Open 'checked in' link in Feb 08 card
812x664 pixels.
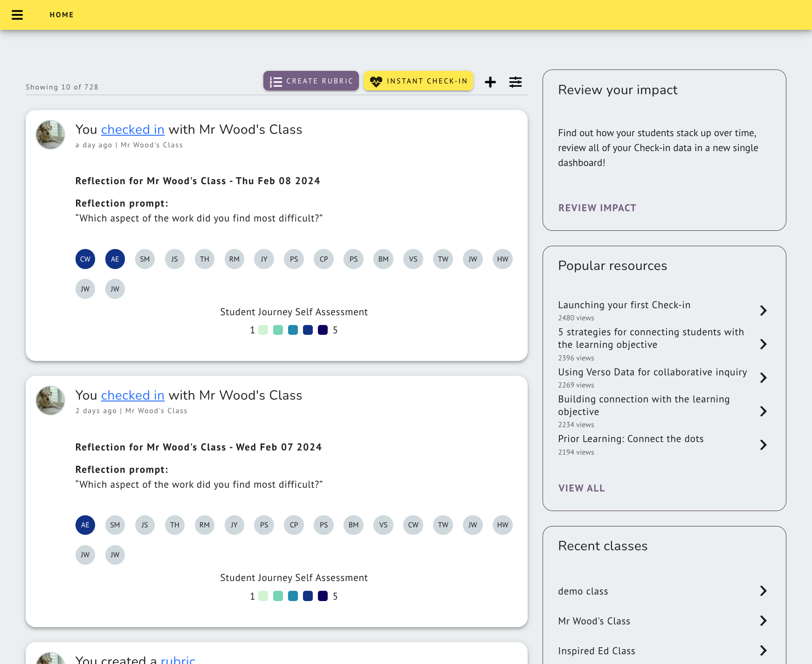pyautogui.click(x=133, y=130)
